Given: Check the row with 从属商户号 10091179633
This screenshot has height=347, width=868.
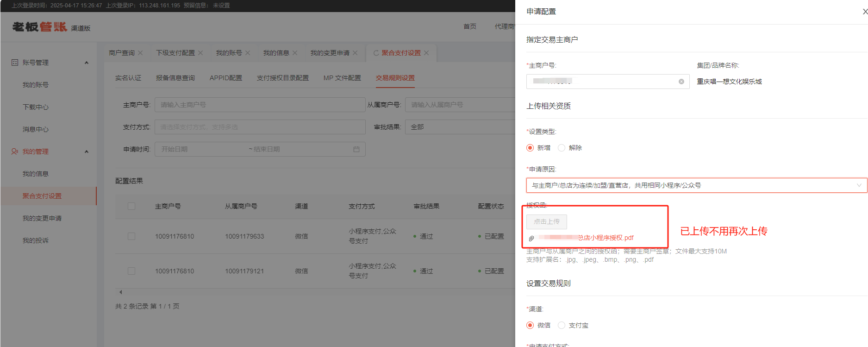Looking at the screenshot, I should click(x=131, y=236).
